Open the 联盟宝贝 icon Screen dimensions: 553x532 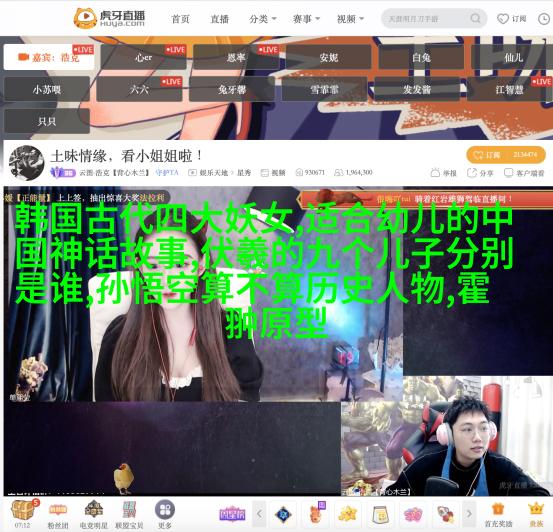(129, 510)
